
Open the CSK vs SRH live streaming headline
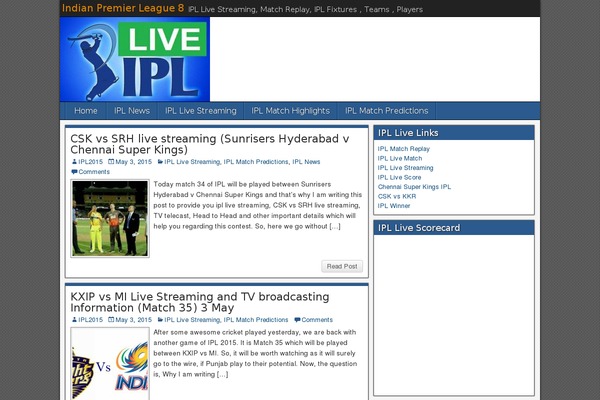pyautogui.click(x=210, y=144)
